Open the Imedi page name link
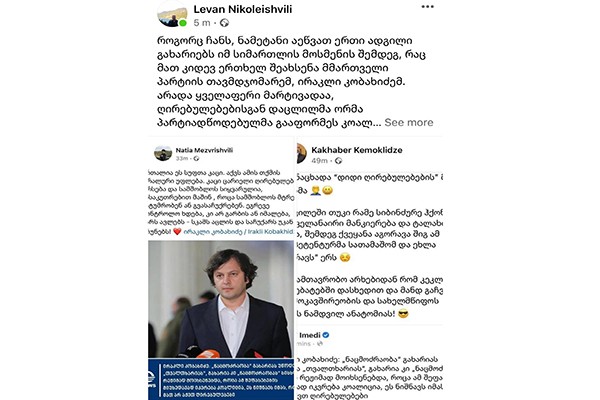 [x=310, y=335]
